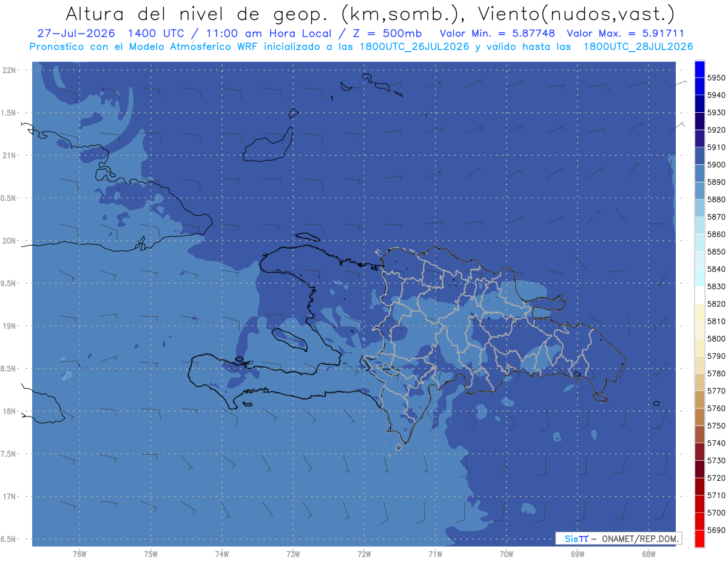Screen dimensions: 728x562
Task: Click the swatch between 5800 and 5810
Action: pyautogui.click(x=699, y=330)
